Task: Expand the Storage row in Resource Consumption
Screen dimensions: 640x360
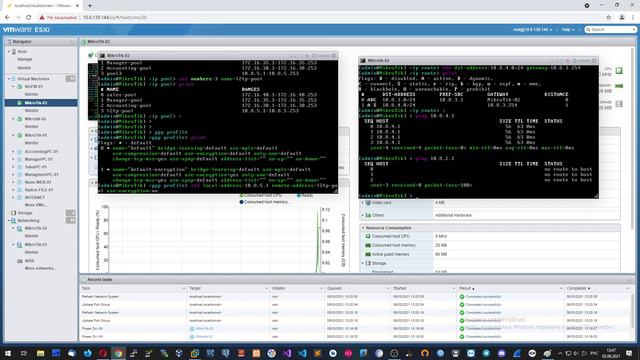Action: coord(362,263)
